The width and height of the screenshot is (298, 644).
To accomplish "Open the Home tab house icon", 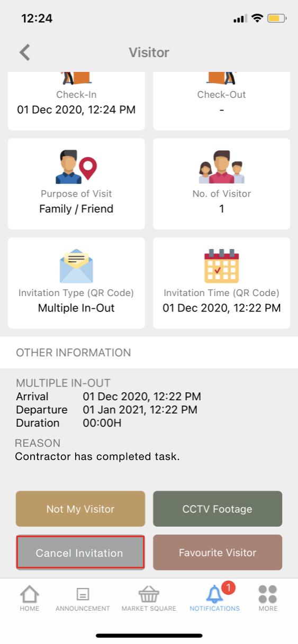I will click(30, 594).
